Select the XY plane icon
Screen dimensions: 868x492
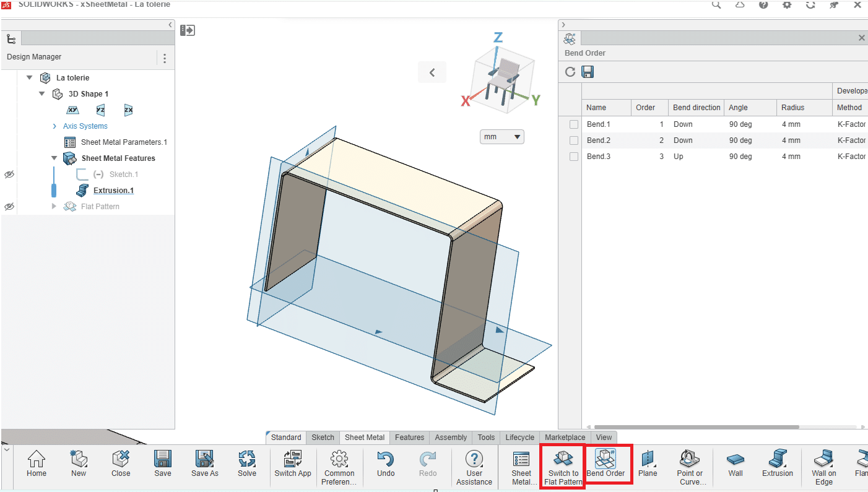[x=73, y=110]
